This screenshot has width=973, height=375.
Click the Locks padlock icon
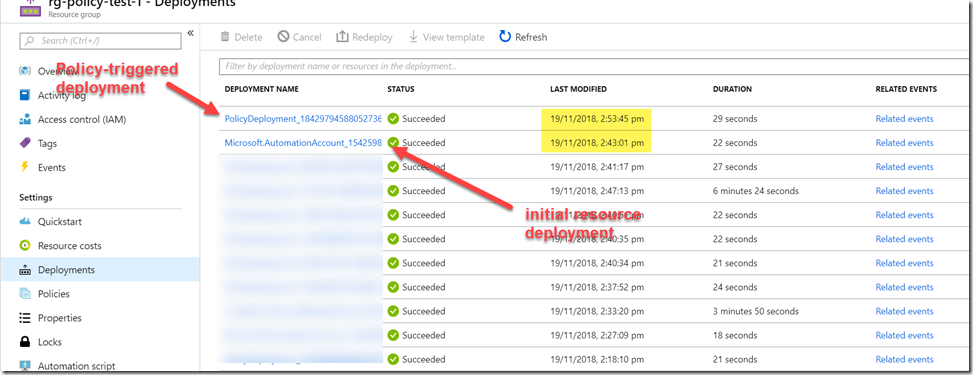25,342
